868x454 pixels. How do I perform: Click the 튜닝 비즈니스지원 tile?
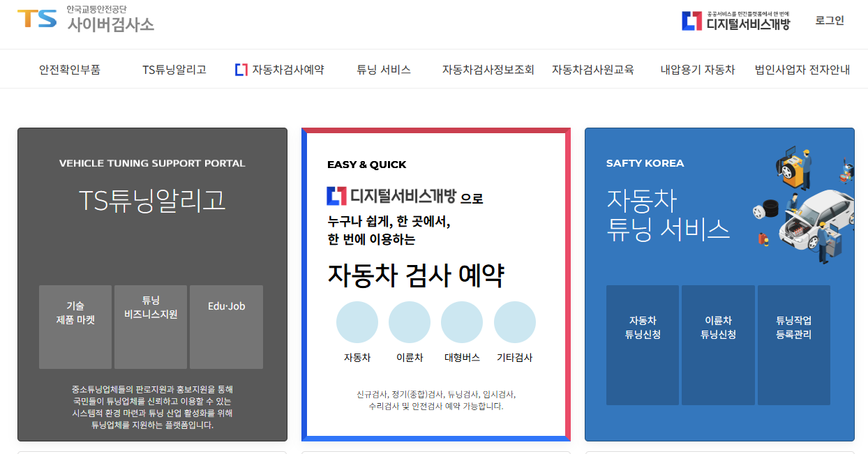(151, 327)
